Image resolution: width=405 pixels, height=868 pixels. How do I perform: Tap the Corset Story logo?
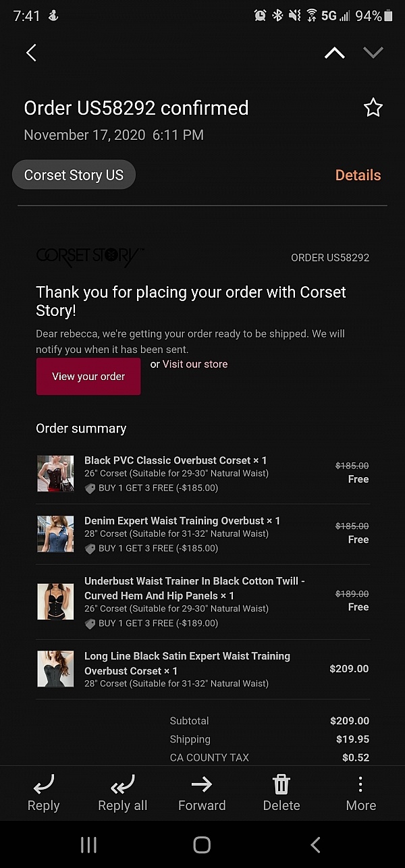click(89, 256)
